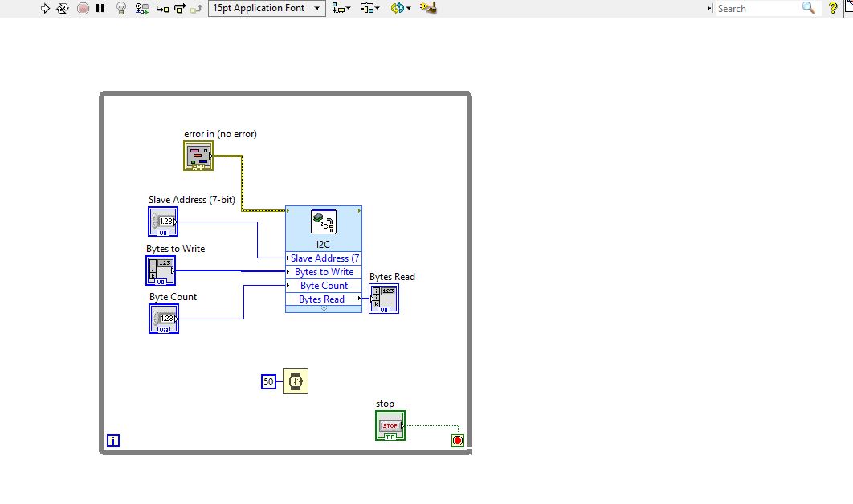
Task: Expand the I2C node terminals chevron
Action: point(324,309)
